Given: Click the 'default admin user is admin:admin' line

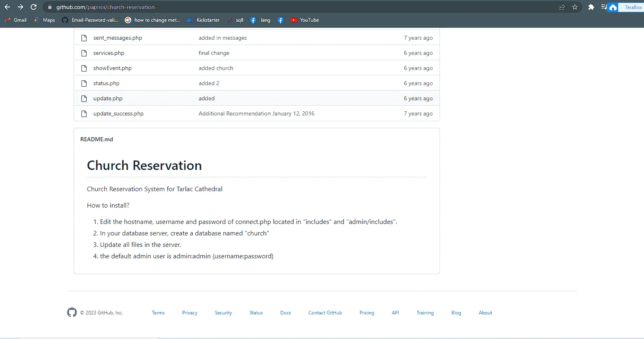Looking at the screenshot, I should click(187, 256).
